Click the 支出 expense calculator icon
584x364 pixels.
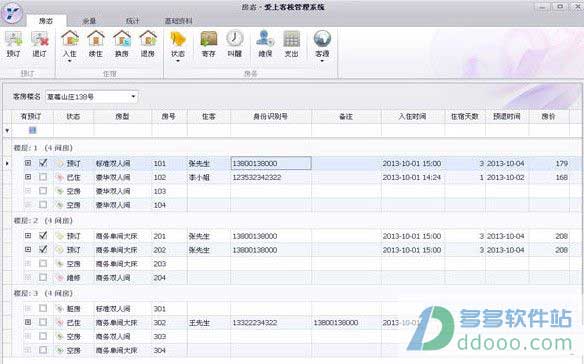(291, 39)
